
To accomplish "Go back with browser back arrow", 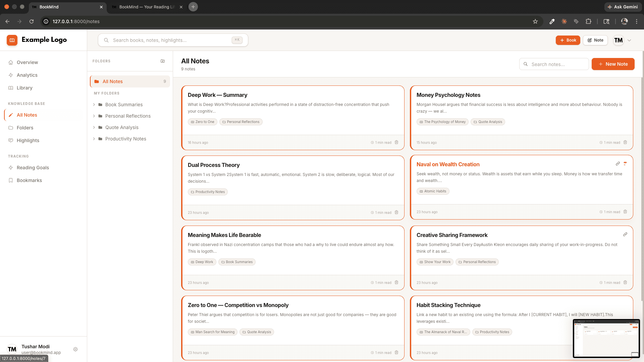I will pos(7,21).
